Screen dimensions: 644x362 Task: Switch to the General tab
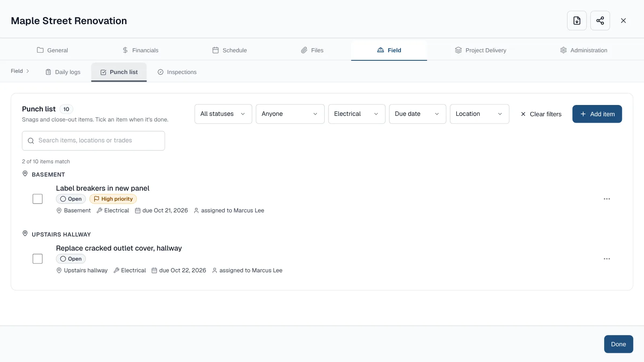52,50
